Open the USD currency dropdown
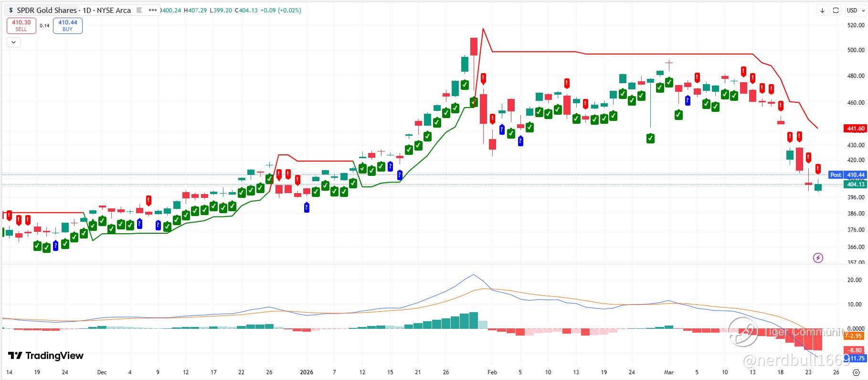Image resolution: width=868 pixels, height=380 pixels. 855,10
